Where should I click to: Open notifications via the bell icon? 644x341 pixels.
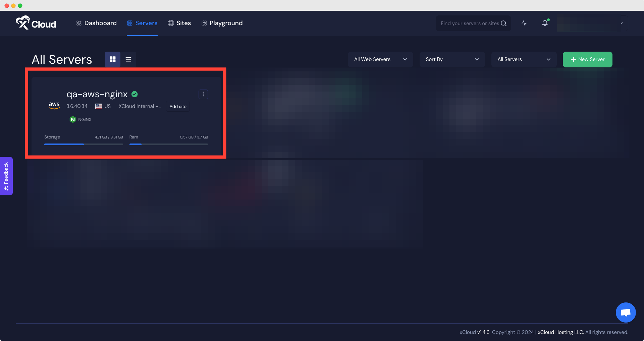click(x=544, y=23)
